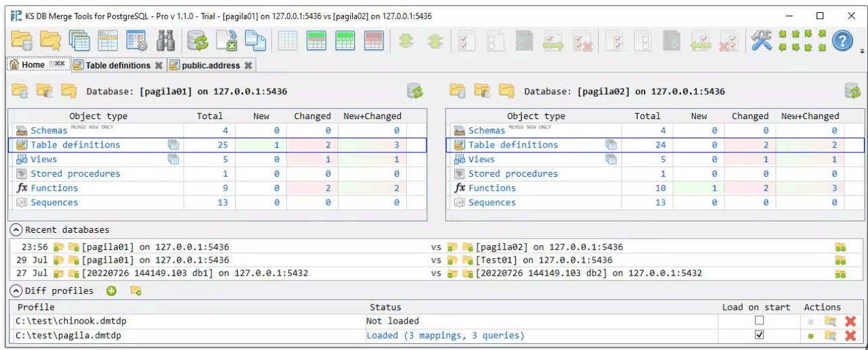The image size is (868, 350).
Task: Open Functions link in the pagila01 panel
Action: [x=54, y=188]
